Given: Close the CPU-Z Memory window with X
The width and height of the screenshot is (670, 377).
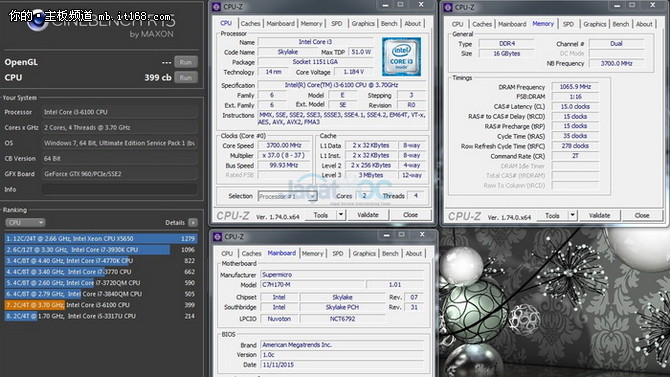Looking at the screenshot, I should coord(652,5).
